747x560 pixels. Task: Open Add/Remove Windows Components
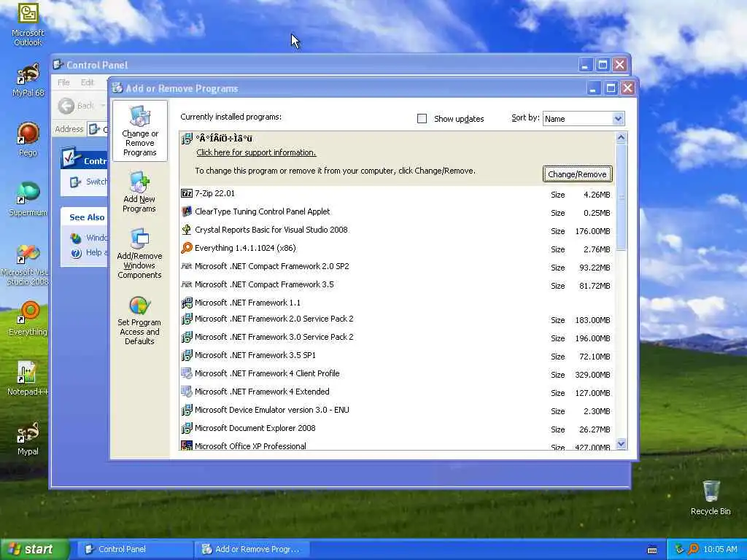(139, 254)
